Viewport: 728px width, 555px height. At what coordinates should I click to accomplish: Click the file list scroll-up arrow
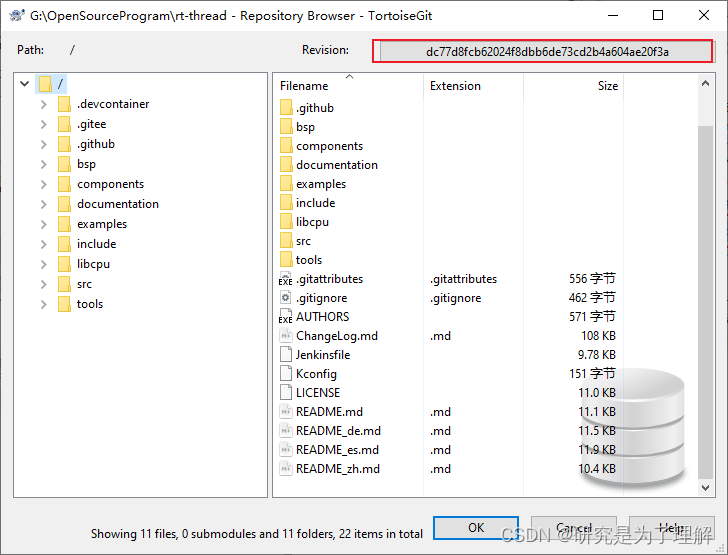[x=705, y=84]
